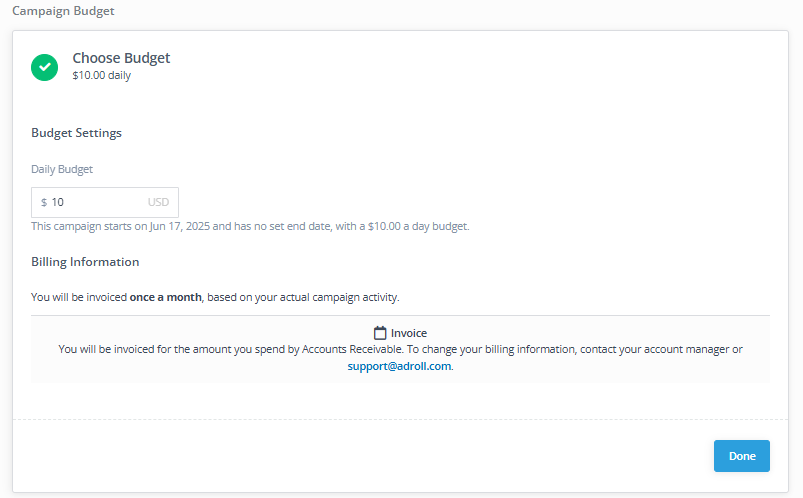
Task: Click the Choose Budget heading
Action: click(x=121, y=58)
